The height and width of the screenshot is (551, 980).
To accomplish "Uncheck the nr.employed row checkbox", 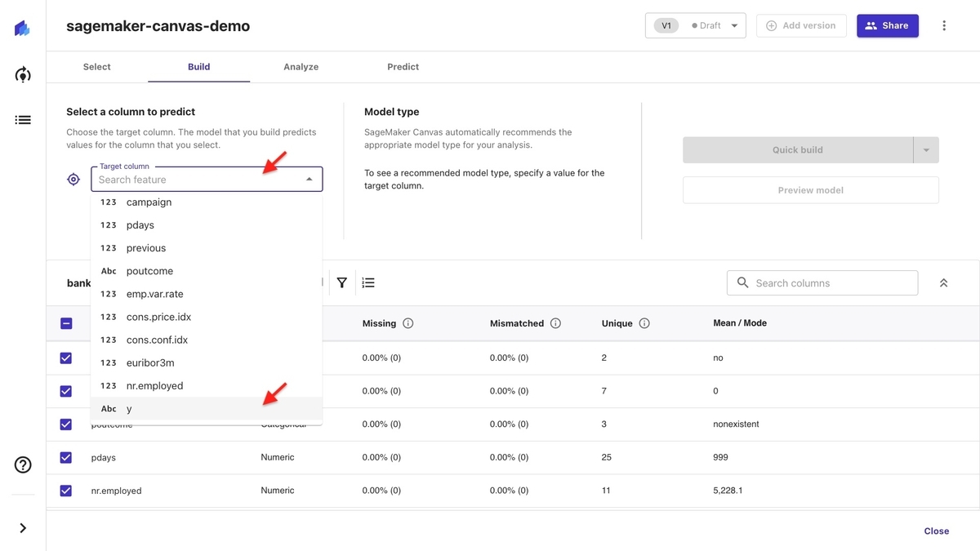I will (x=66, y=491).
